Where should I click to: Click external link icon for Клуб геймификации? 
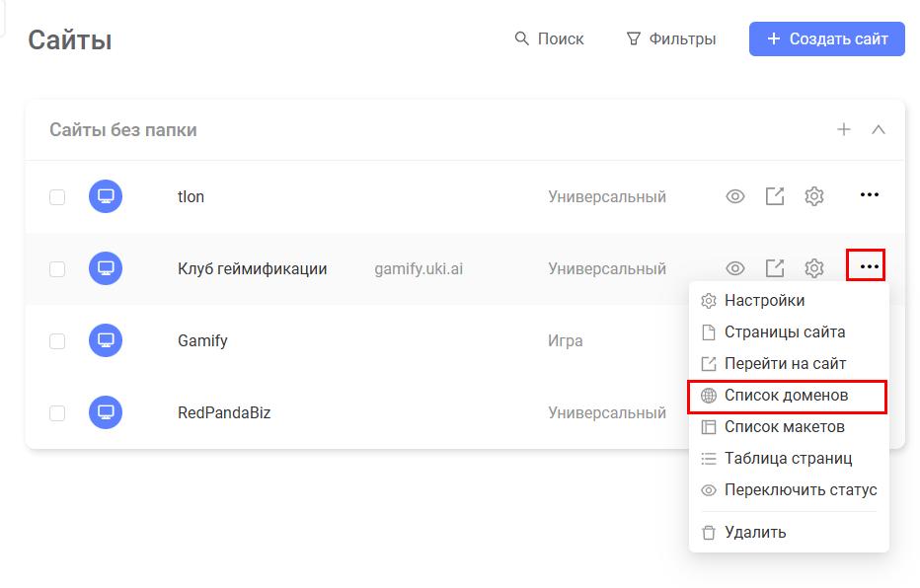point(775,268)
